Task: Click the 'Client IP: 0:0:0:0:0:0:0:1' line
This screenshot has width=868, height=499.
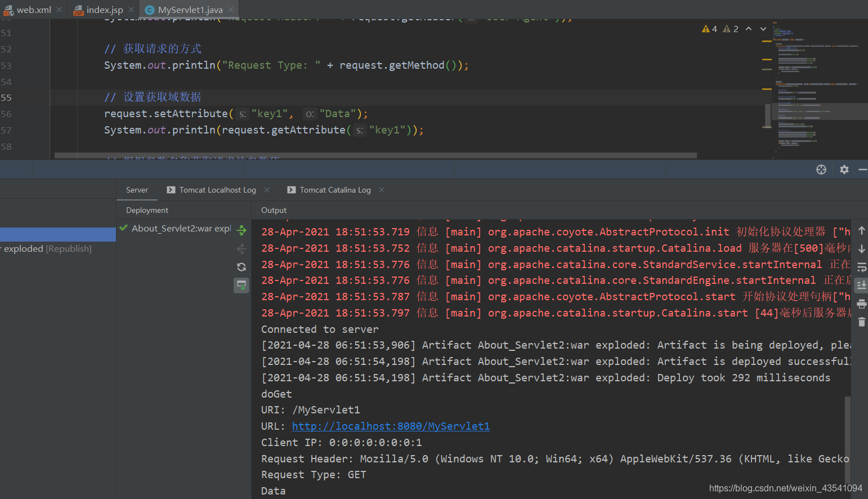Action: (x=341, y=443)
